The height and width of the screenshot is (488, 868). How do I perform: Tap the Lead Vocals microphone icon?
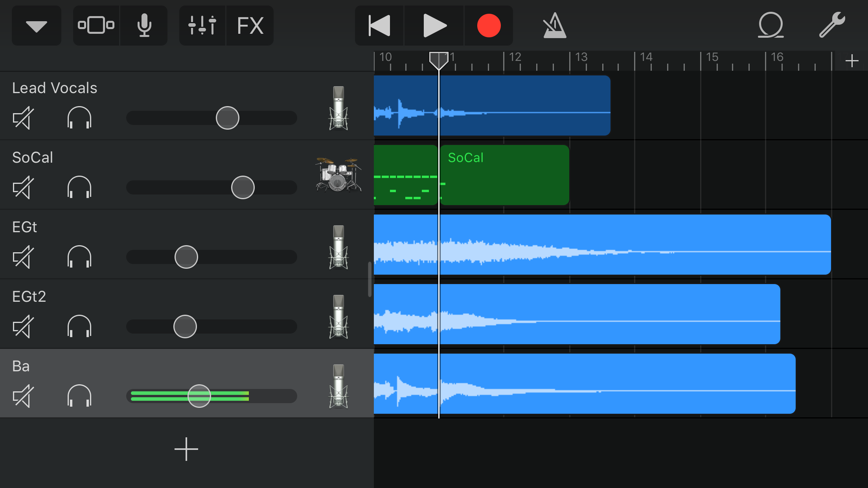338,108
